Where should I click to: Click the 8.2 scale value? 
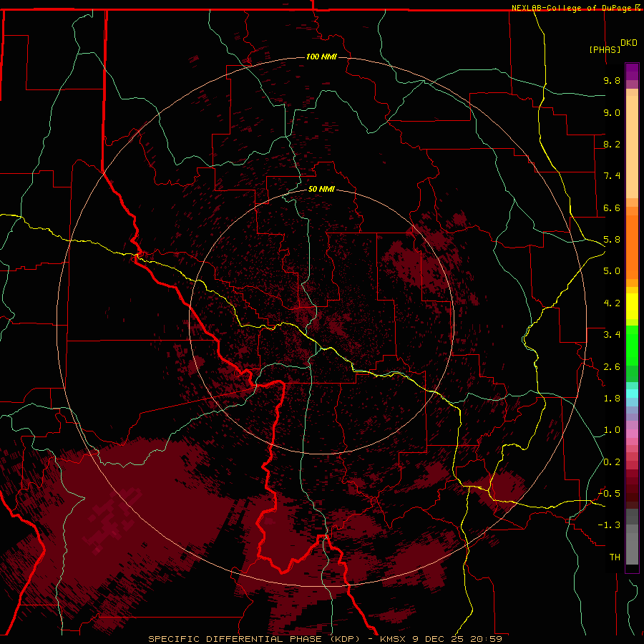pos(612,144)
